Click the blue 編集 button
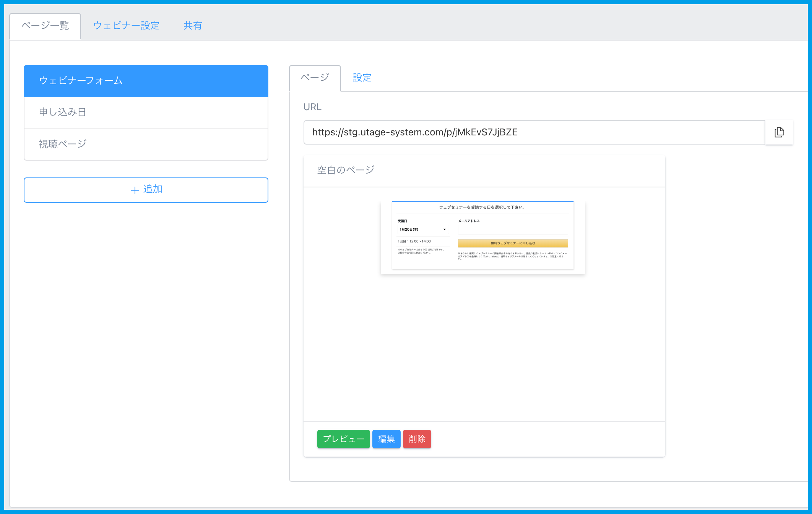 (x=386, y=439)
